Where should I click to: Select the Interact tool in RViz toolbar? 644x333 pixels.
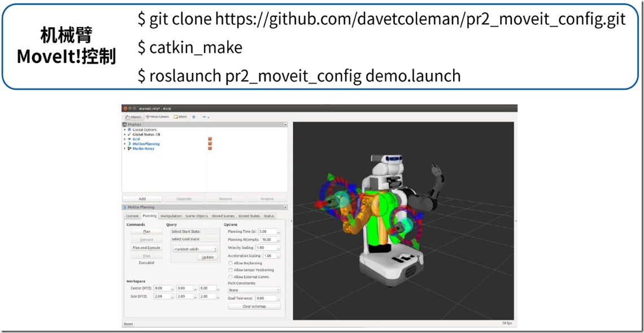pos(133,117)
